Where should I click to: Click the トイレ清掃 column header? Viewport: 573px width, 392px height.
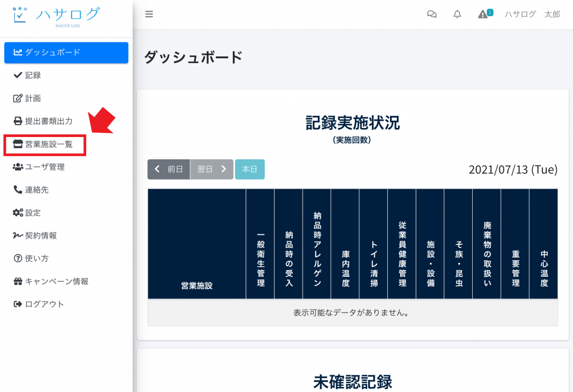[x=373, y=244]
